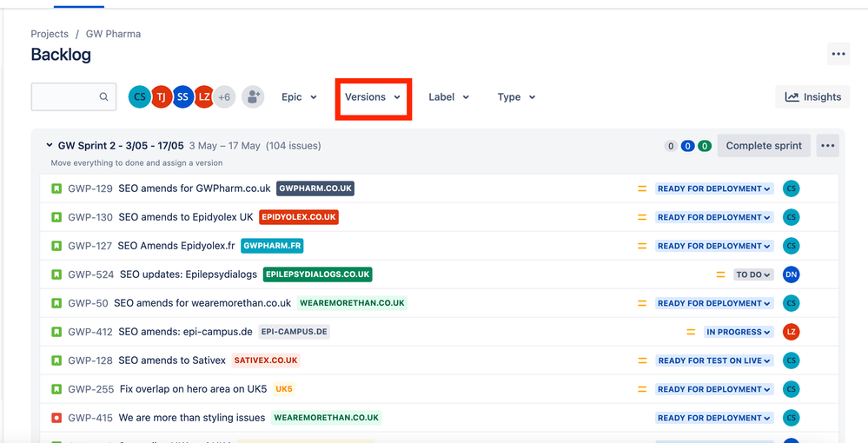Click medium priority icon on GWP-255
The height and width of the screenshot is (443, 868).
point(642,389)
